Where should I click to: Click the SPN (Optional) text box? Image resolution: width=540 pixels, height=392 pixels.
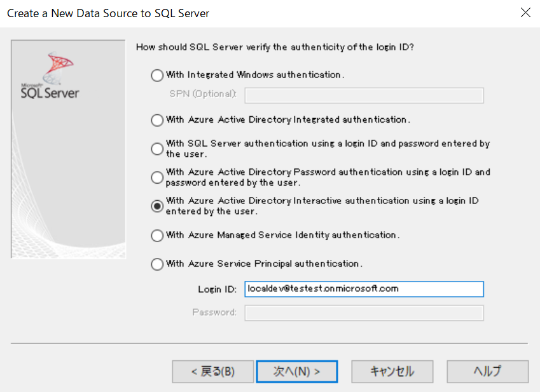tap(364, 95)
